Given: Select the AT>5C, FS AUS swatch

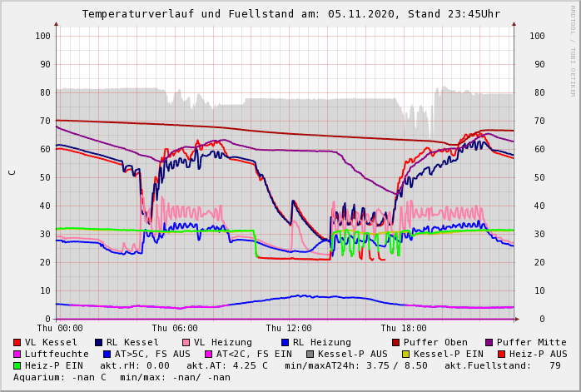Looking at the screenshot, I should coord(107,355).
